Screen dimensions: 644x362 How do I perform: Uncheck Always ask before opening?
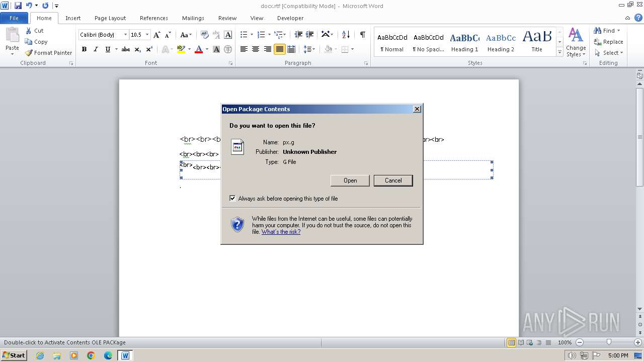pos(232,199)
